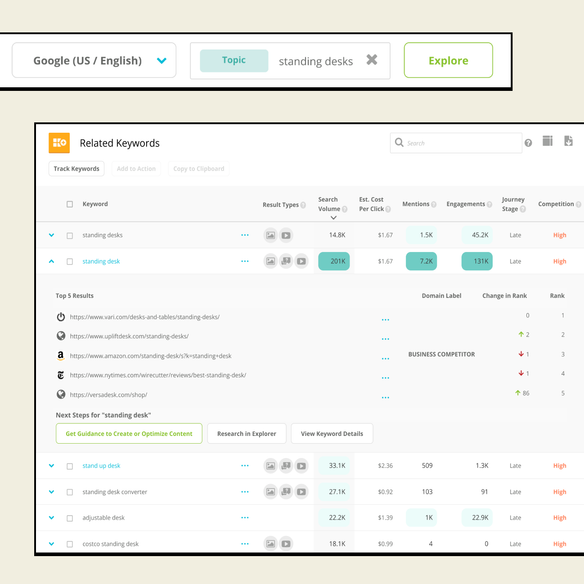Screen dimensions: 584x584
Task: Expand the stand up desk row
Action: (51, 466)
